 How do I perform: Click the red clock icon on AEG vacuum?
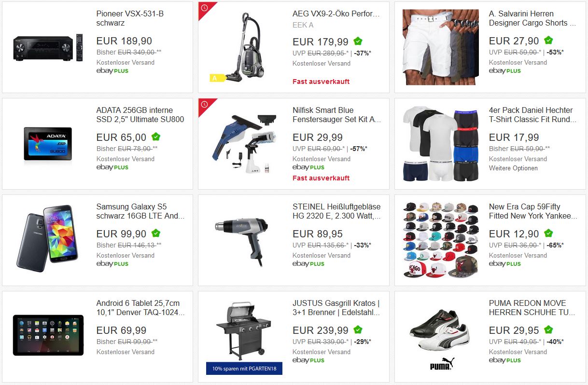pyautogui.click(x=204, y=8)
